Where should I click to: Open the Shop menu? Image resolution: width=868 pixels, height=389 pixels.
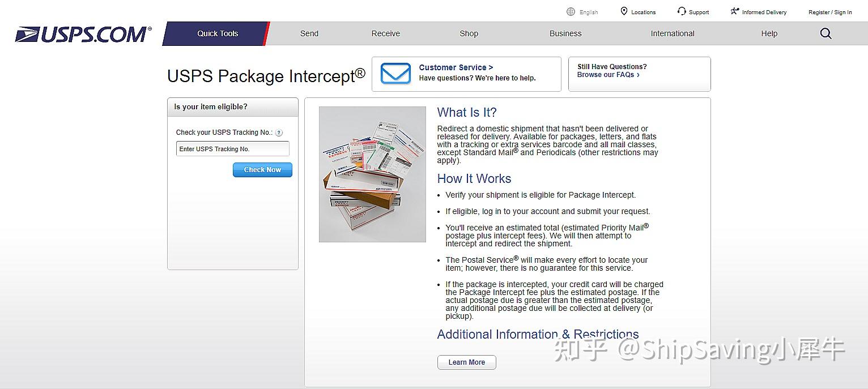coord(469,33)
